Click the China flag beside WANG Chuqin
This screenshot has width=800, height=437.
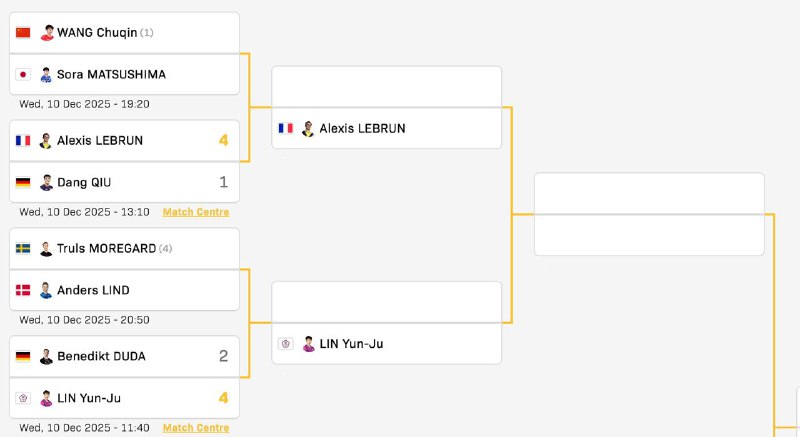[23, 33]
